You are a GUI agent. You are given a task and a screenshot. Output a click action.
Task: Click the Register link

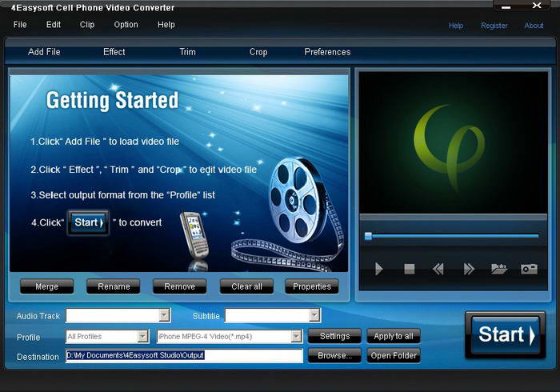coord(494,26)
